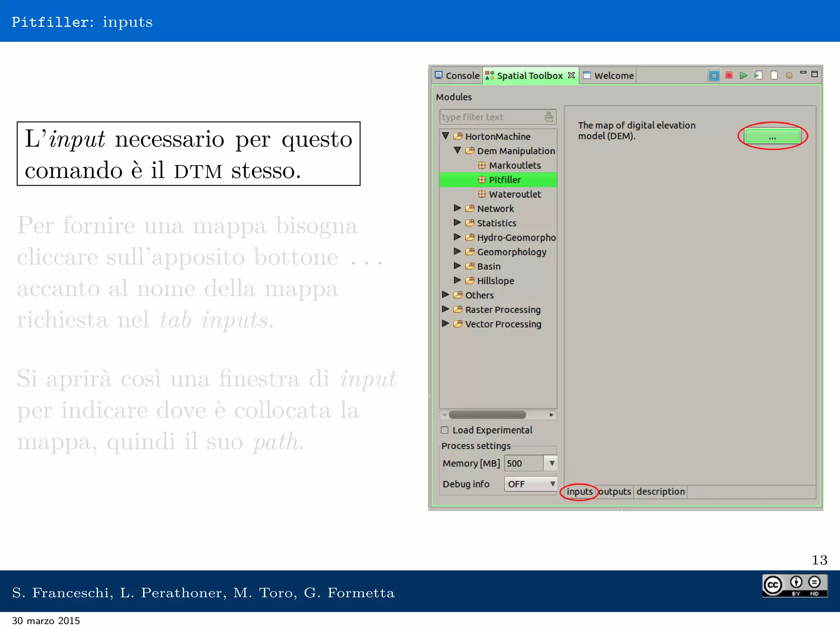Viewport: 840px width, 630px height.
Task: Click the 'Process settings' label
Action: [x=476, y=446]
